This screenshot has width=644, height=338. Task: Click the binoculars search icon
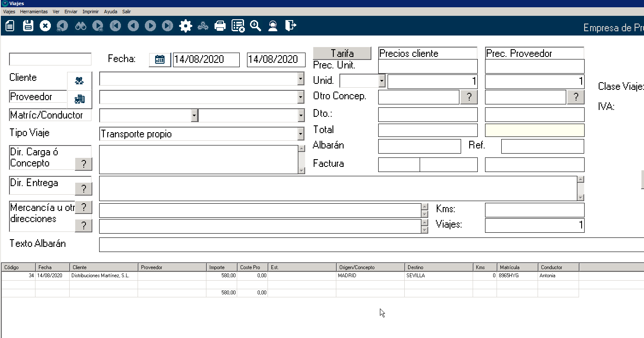[x=81, y=26]
